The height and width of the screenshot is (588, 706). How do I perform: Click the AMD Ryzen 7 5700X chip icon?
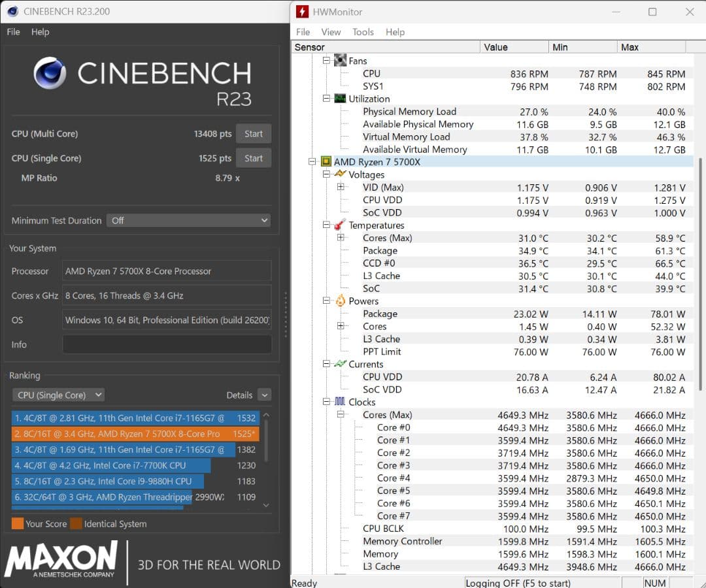pyautogui.click(x=326, y=161)
